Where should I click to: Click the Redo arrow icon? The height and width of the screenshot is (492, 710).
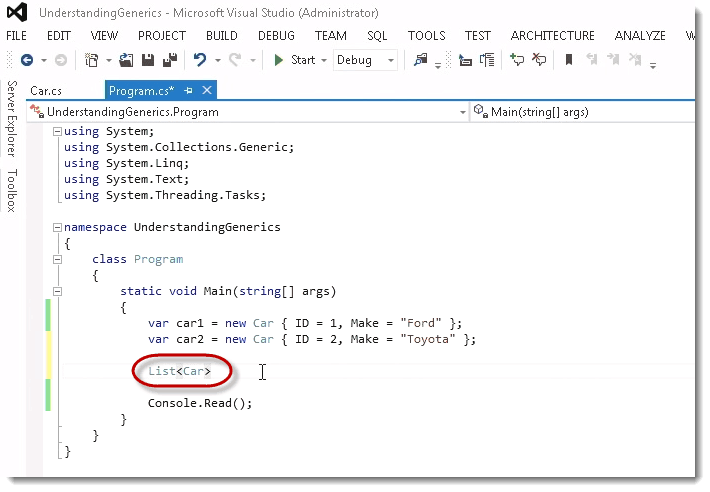(235, 60)
